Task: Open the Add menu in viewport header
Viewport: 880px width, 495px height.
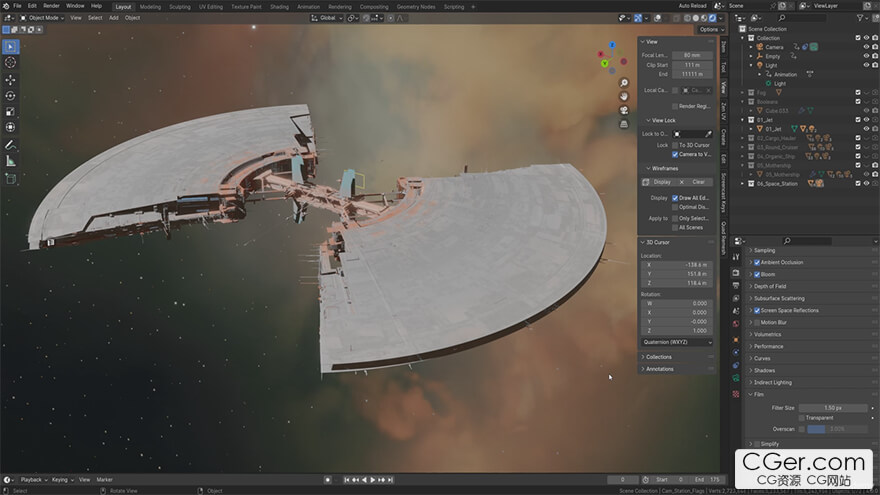Action: pyautogui.click(x=113, y=18)
